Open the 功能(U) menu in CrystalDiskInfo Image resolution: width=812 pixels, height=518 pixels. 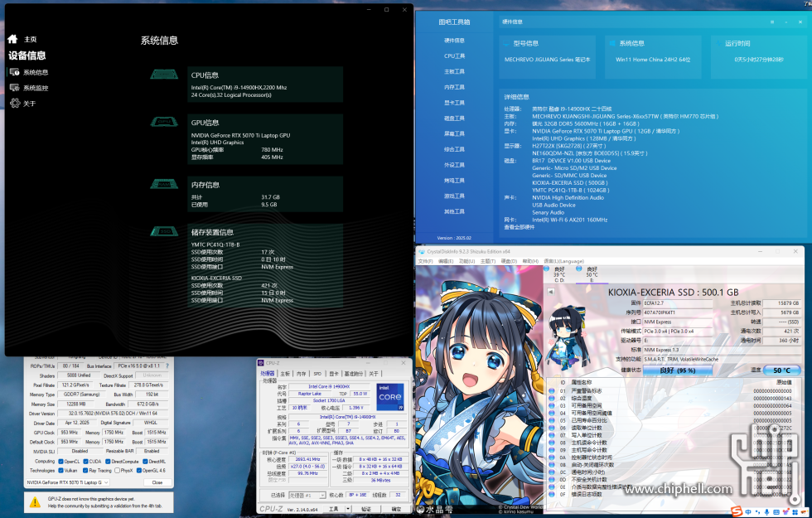(466, 261)
